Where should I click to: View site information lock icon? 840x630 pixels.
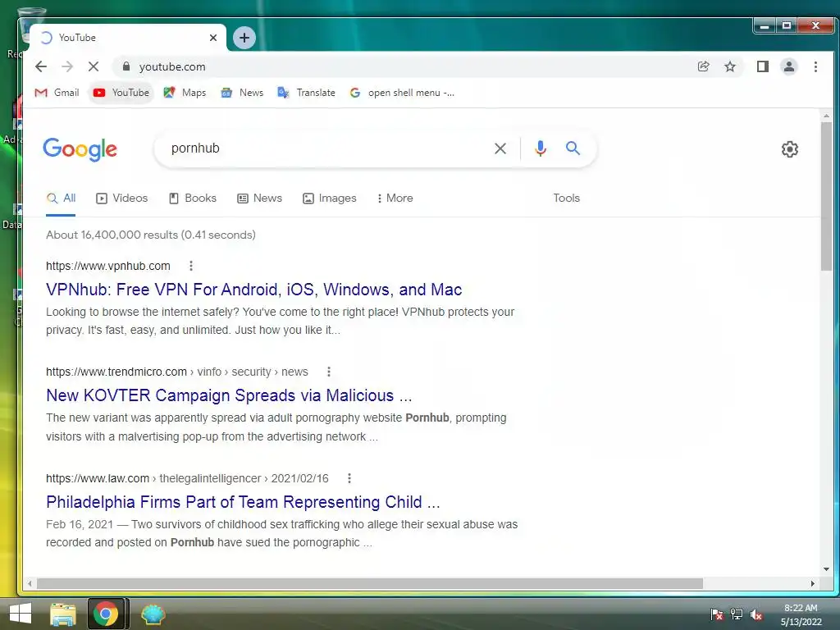tap(126, 66)
